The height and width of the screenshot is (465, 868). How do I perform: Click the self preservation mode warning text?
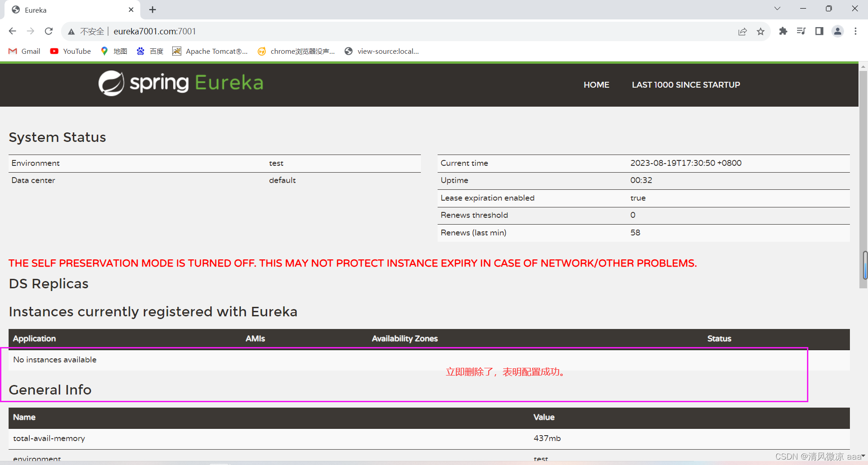[x=353, y=263]
